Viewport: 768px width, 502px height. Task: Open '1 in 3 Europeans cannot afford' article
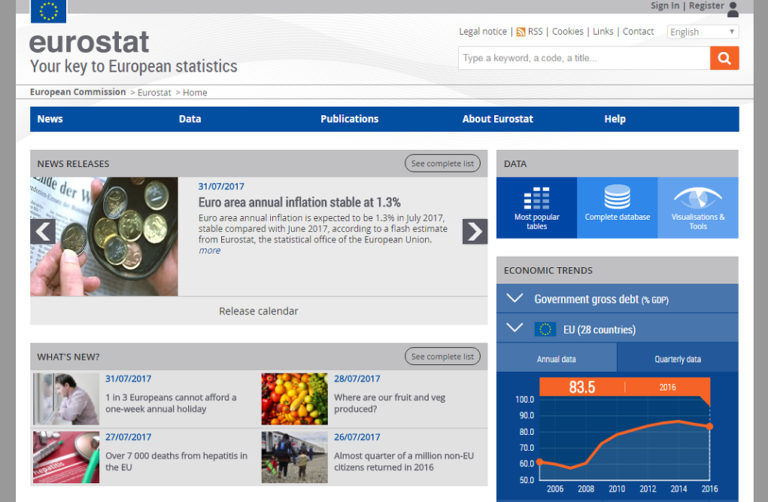[171, 403]
